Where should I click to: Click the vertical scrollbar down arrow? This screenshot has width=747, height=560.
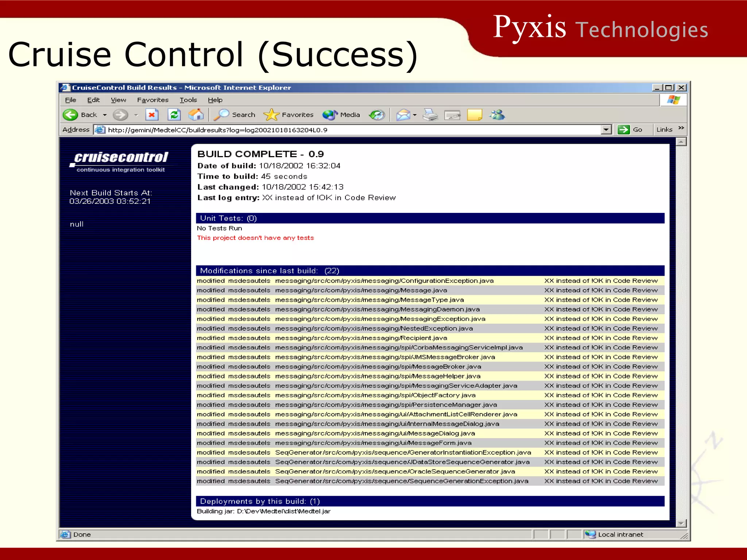coord(681,523)
